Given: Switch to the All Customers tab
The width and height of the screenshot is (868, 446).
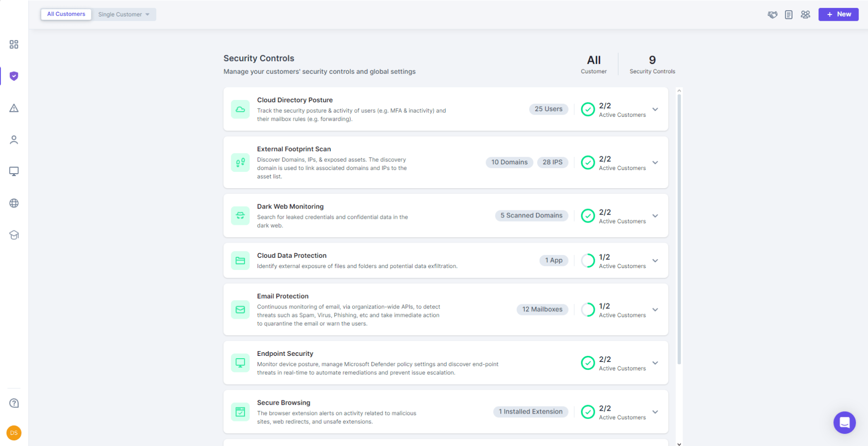Looking at the screenshot, I should (x=66, y=14).
